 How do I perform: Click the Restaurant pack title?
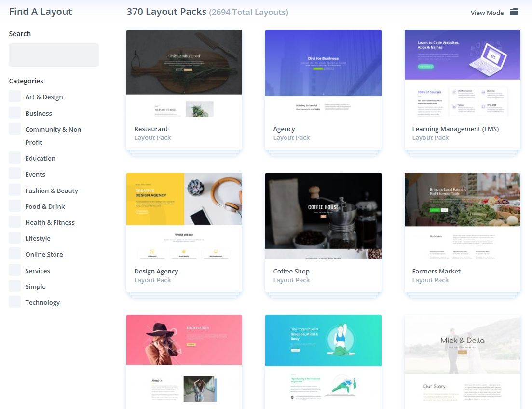[x=151, y=129]
